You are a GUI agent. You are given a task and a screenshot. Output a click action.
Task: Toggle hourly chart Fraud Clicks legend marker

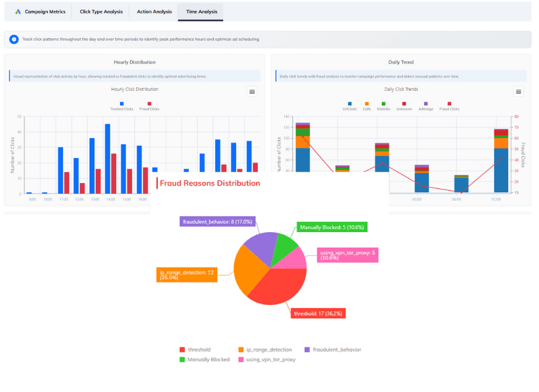coord(150,103)
